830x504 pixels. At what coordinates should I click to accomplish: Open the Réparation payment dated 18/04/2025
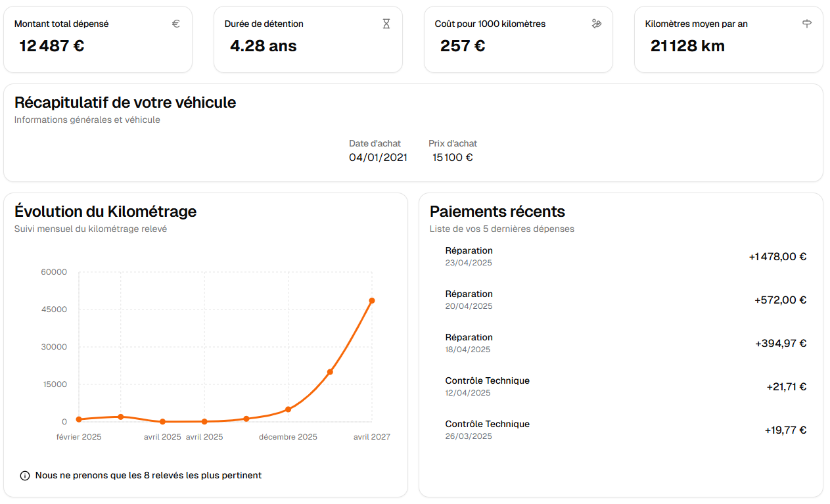469,343
